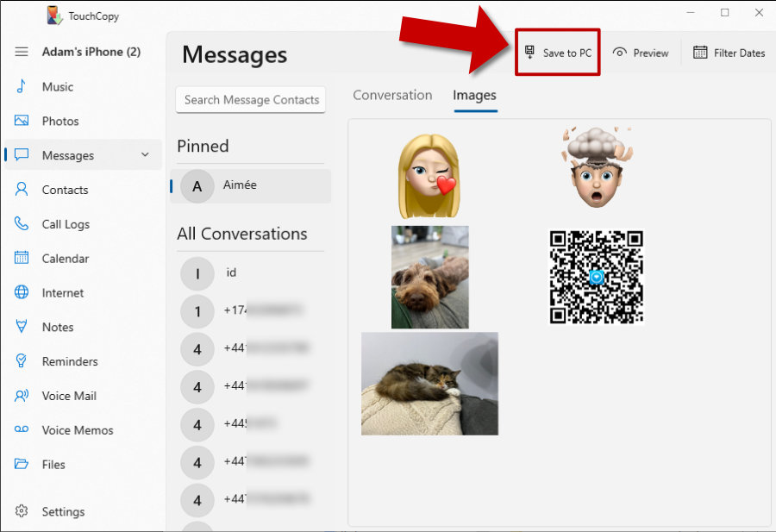The image size is (776, 532).
Task: Select the pinned Aimée name
Action: pos(240,185)
